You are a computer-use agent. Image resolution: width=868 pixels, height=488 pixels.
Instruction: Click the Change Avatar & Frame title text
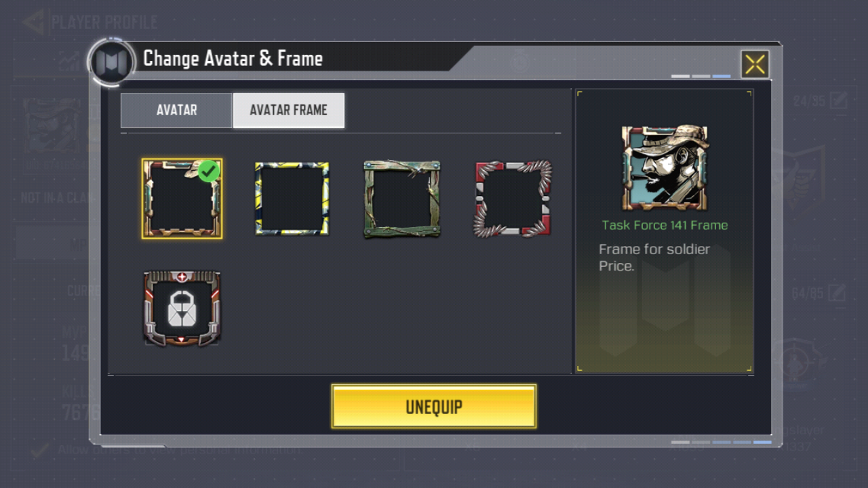point(233,59)
